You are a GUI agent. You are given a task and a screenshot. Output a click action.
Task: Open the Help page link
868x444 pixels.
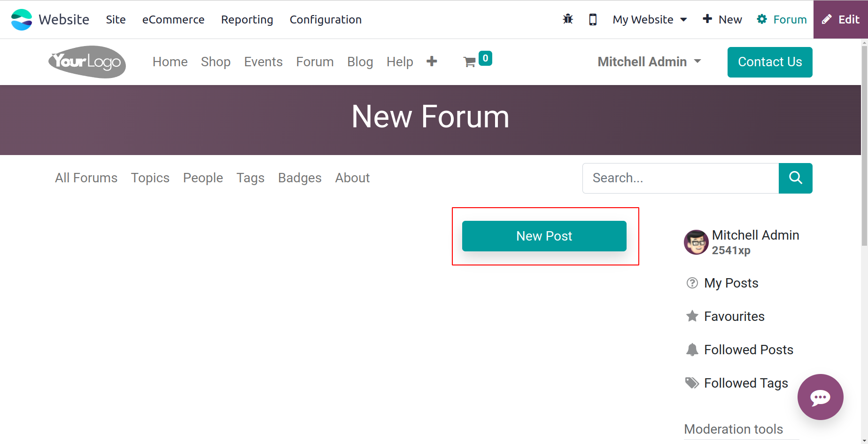400,62
